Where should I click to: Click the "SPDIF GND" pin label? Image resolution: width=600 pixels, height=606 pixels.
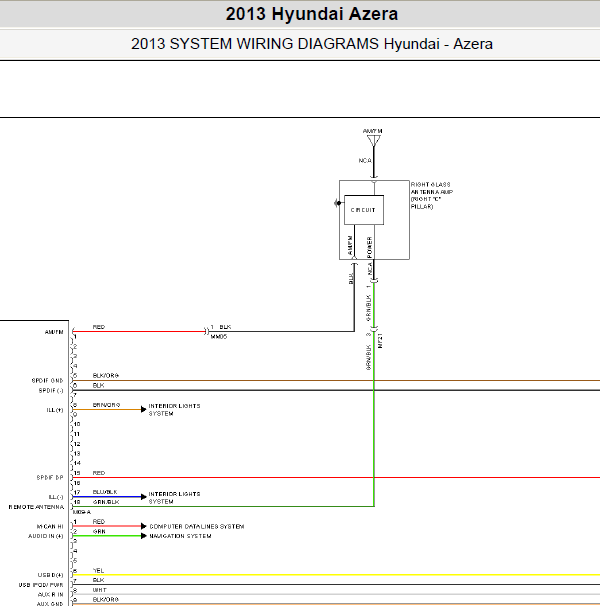(x=47, y=381)
